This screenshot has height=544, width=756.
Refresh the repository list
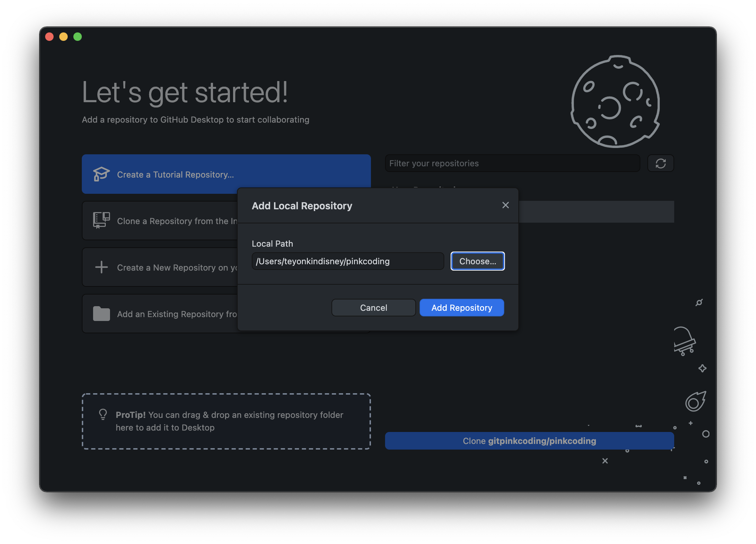660,163
